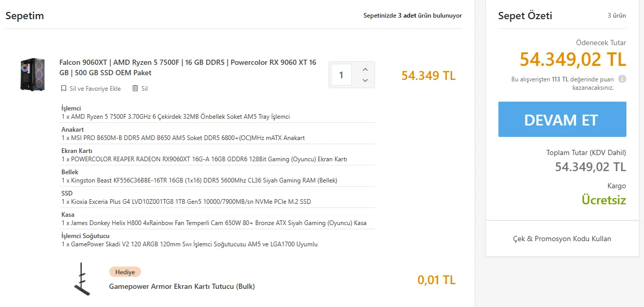
Task: Click the trash can icon next to Sil
Action: click(x=135, y=89)
